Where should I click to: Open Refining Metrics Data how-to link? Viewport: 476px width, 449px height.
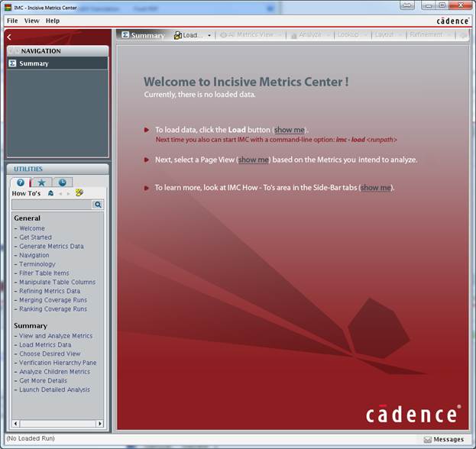[50, 291]
